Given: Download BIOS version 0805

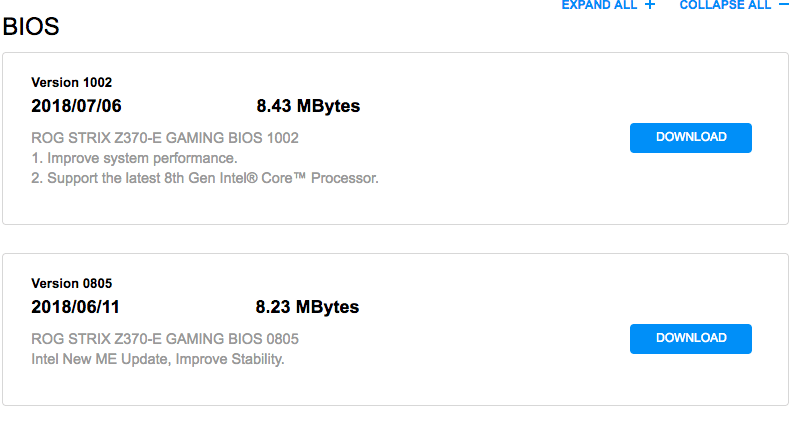Looking at the screenshot, I should click(x=690, y=339).
